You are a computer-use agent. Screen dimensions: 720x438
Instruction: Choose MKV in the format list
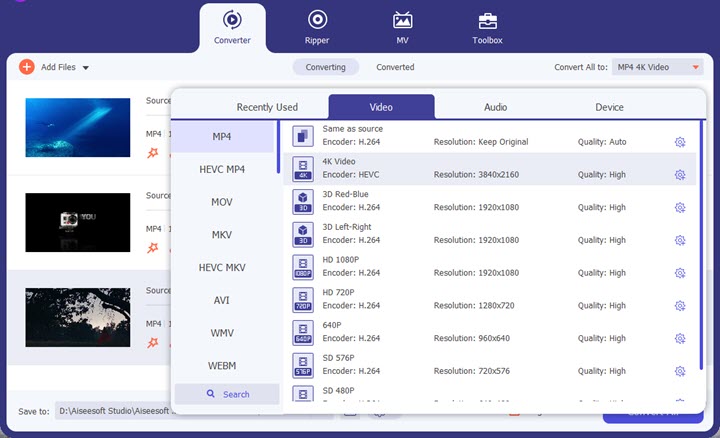[222, 234]
